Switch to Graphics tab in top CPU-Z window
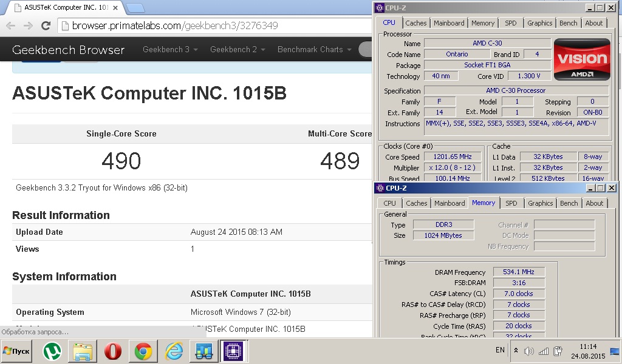The image size is (622, 364). (539, 23)
